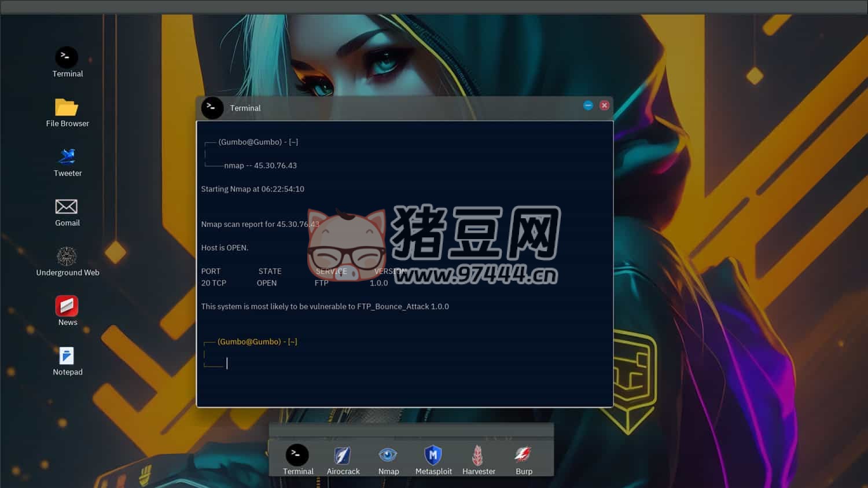This screenshot has width=868, height=488.
Task: Minimize the Terminal window
Action: click(588, 105)
